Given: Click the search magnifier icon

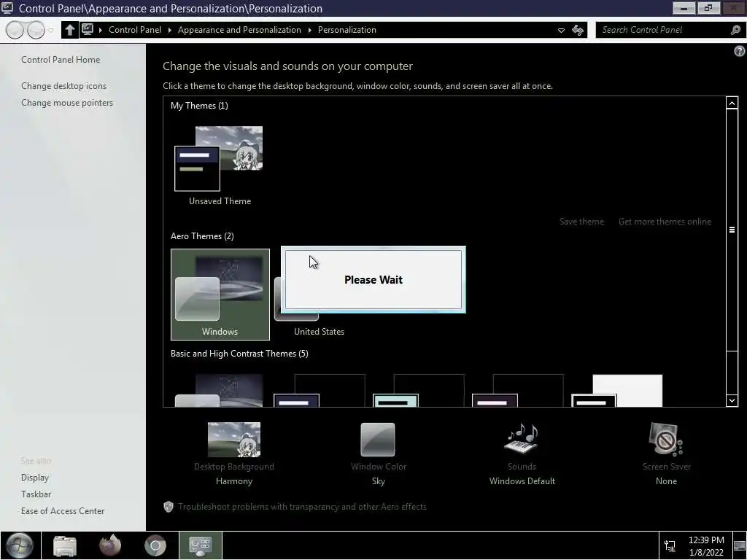Looking at the screenshot, I should tap(735, 29).
